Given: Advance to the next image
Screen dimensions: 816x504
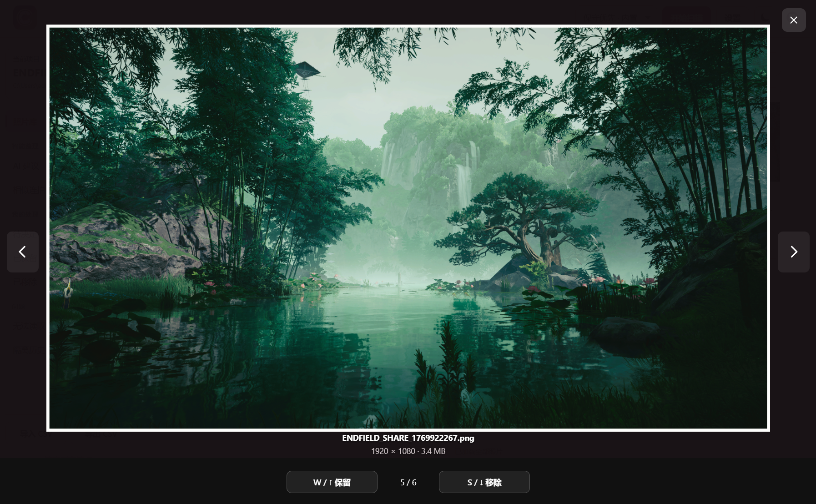Looking at the screenshot, I should pyautogui.click(x=794, y=252).
